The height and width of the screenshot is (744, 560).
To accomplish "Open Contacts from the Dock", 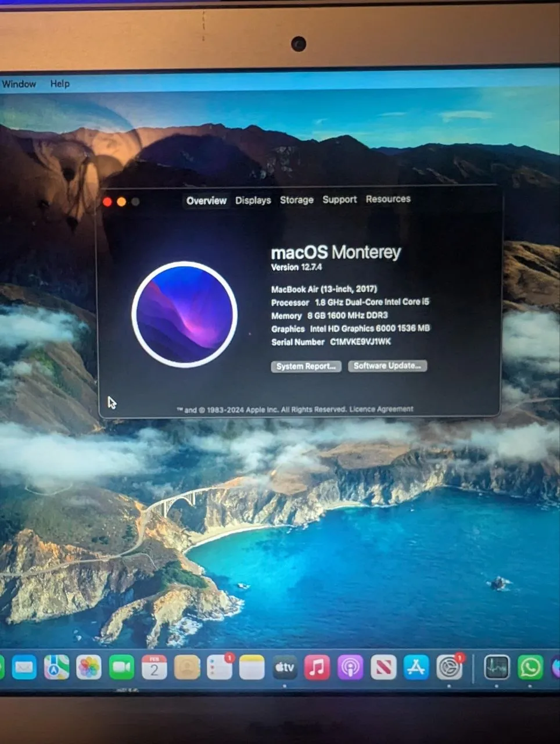I will tap(187, 668).
